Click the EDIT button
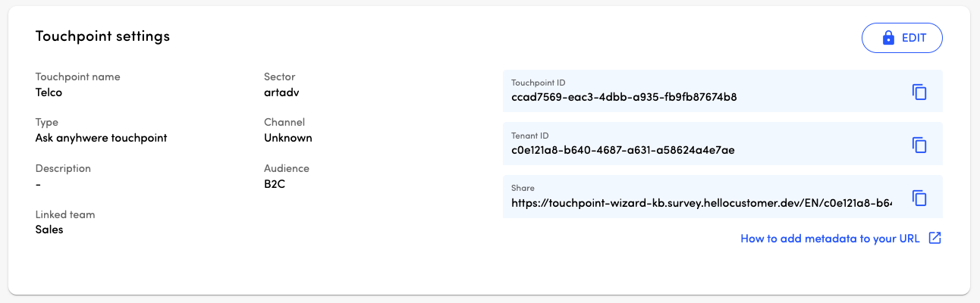 point(902,38)
